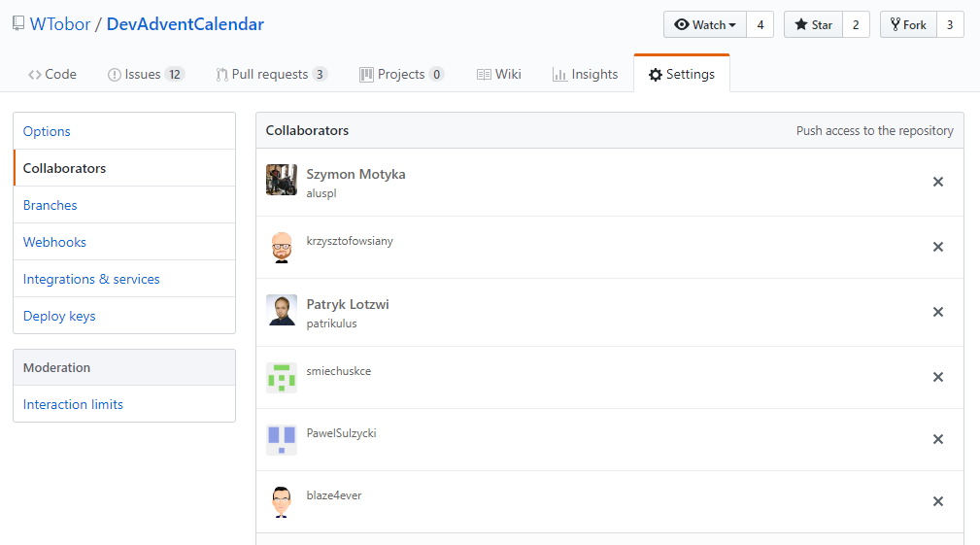The height and width of the screenshot is (545, 980).
Task: Click Patryk Lotzwi's avatar image
Action: point(282,310)
